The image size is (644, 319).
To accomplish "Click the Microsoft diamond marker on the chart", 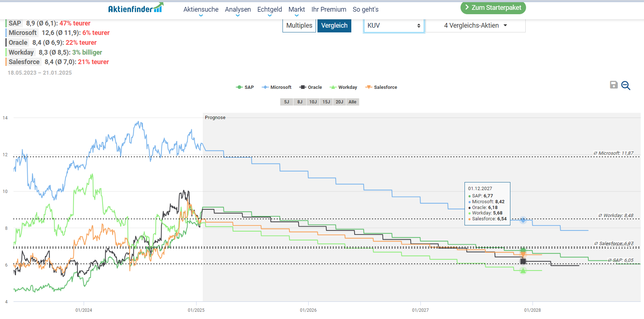I will point(523,220).
